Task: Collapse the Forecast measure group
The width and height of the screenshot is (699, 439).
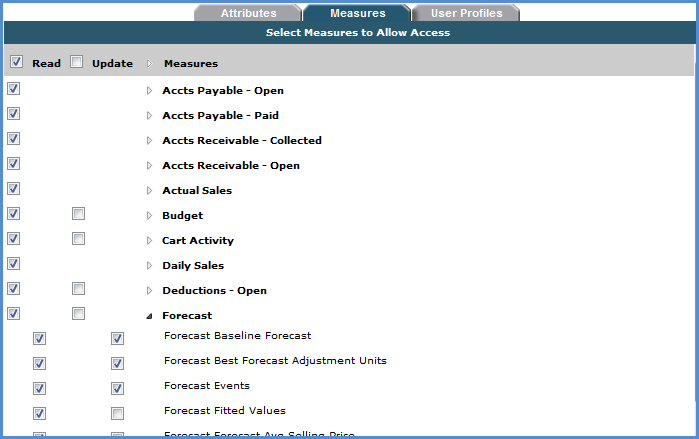Action: [x=150, y=316]
